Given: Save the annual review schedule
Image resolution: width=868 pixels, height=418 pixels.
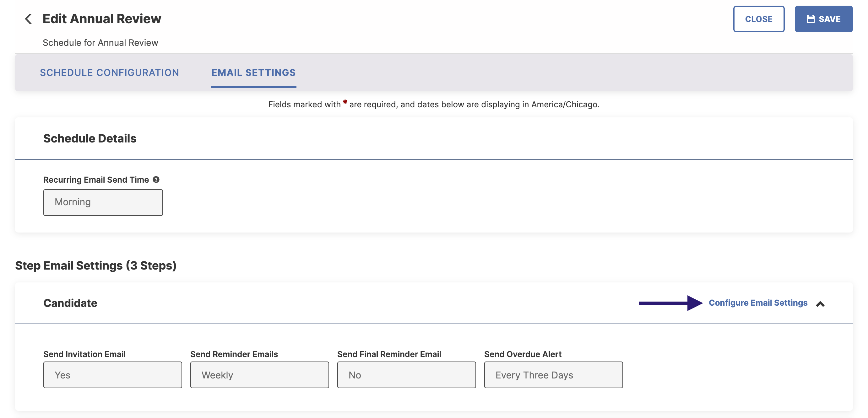Looking at the screenshot, I should 823,19.
